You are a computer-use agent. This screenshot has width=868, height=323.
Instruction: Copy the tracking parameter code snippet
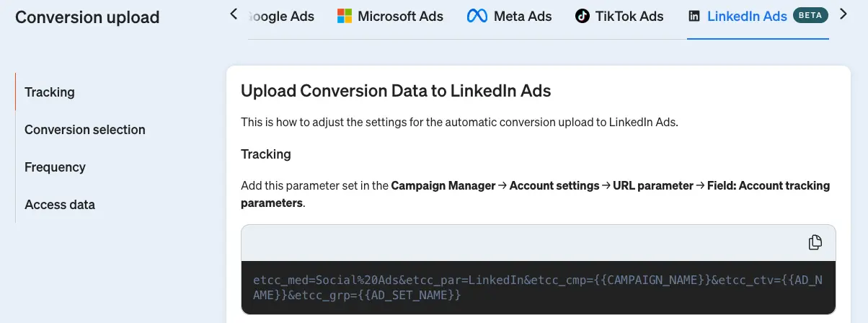click(x=815, y=242)
